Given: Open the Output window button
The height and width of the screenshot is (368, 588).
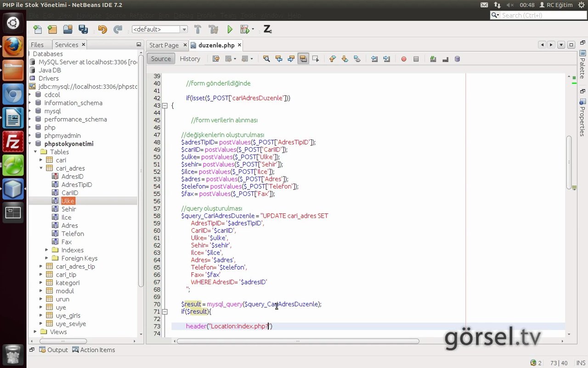Looking at the screenshot, I should [53, 350].
